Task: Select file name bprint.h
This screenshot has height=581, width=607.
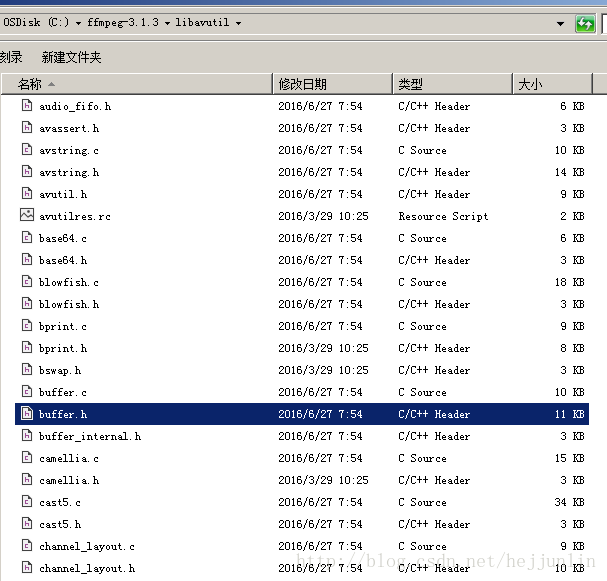Action: tap(63, 348)
